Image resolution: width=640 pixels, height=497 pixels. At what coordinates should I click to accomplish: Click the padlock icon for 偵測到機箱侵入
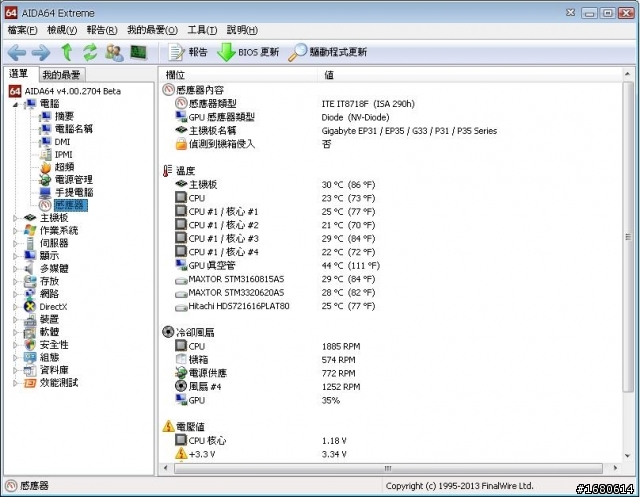pyautogui.click(x=181, y=144)
